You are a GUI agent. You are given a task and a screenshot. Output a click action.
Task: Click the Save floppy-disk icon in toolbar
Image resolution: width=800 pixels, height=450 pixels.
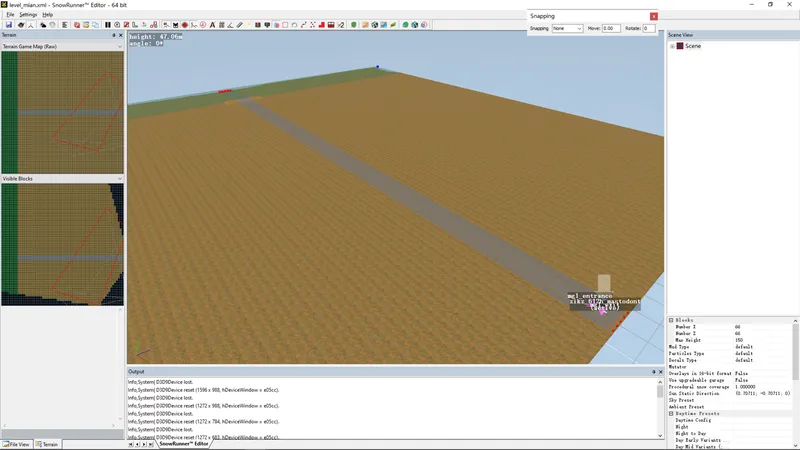pos(9,24)
